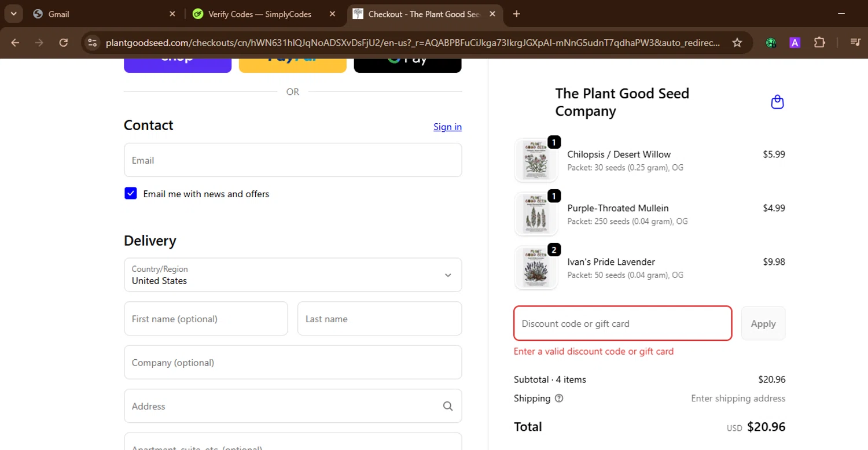868x450 pixels.
Task: Close the Verify Codes tab
Action: pyautogui.click(x=332, y=14)
